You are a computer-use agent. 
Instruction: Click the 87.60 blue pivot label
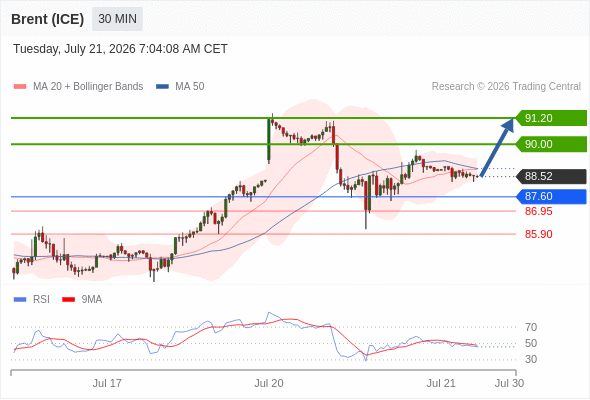[x=551, y=196]
